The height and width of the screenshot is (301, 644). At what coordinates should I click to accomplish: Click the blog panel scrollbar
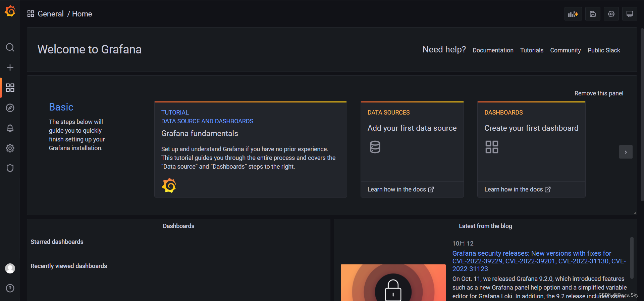632,258
